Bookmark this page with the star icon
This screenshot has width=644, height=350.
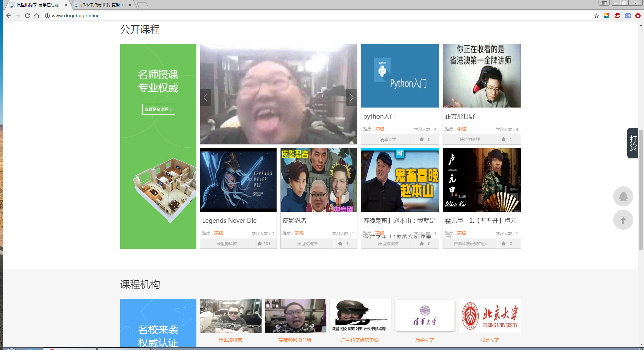(x=597, y=16)
